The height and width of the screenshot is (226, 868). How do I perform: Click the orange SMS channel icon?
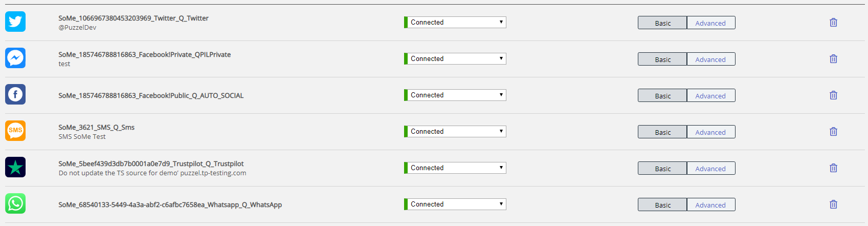(x=15, y=131)
